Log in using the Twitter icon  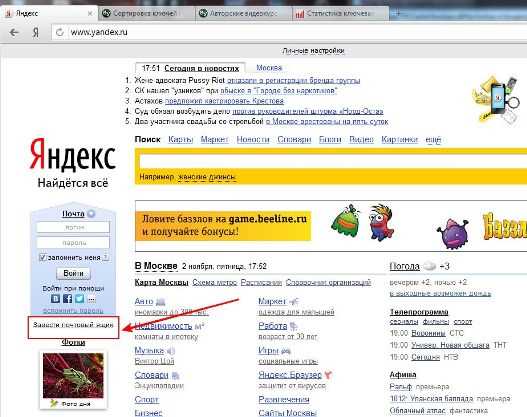(x=79, y=298)
